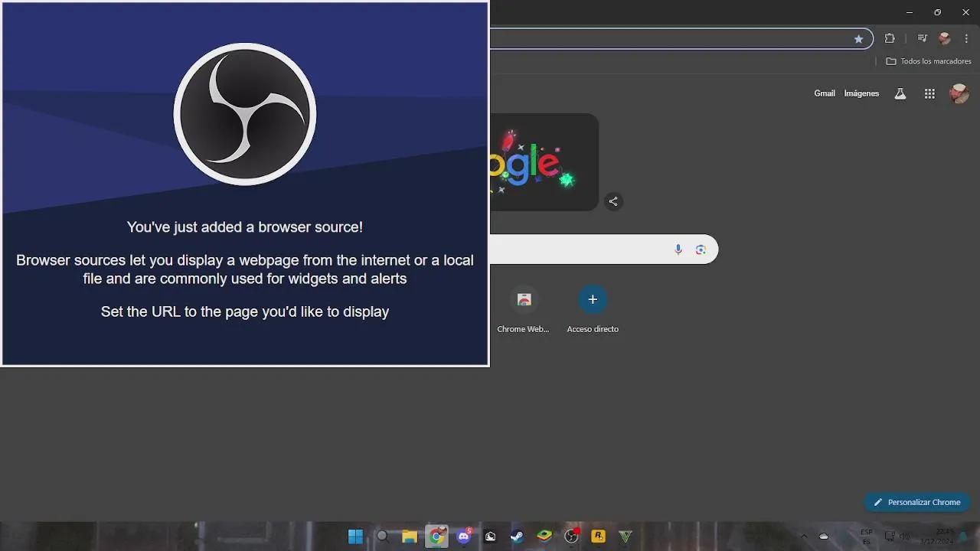Open the Search Labs flask icon
The width and height of the screenshot is (980, 551).
point(900,93)
